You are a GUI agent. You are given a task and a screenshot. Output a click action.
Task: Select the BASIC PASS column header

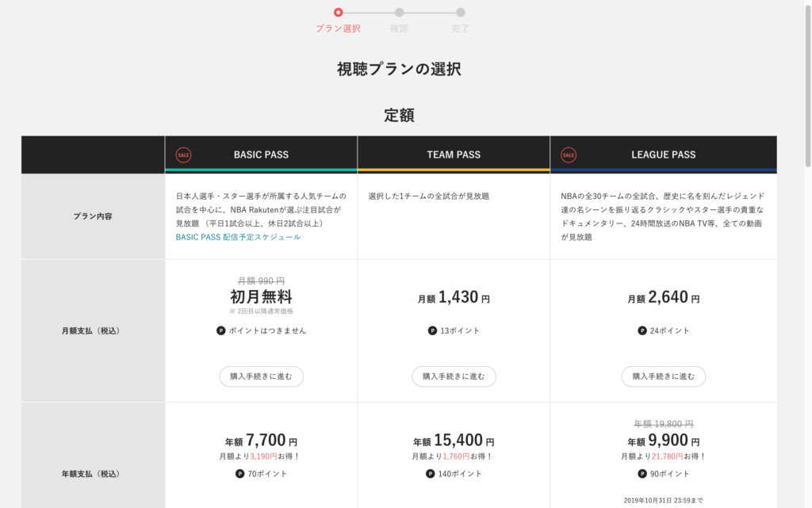[262, 155]
